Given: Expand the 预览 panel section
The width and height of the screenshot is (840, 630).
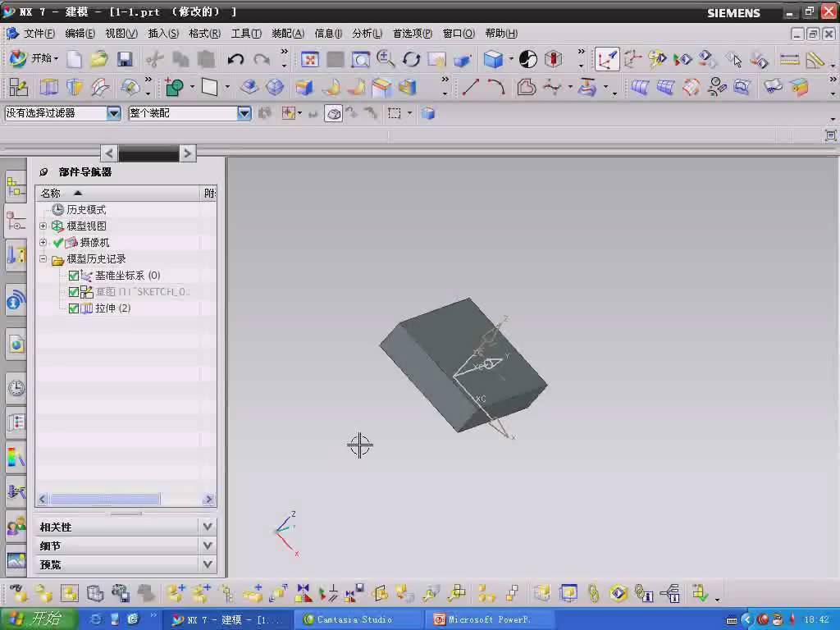Looking at the screenshot, I should [x=208, y=564].
